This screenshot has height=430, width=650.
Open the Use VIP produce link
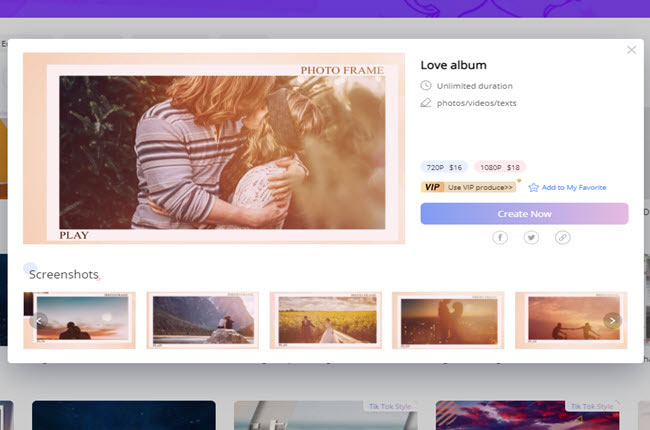(x=480, y=187)
